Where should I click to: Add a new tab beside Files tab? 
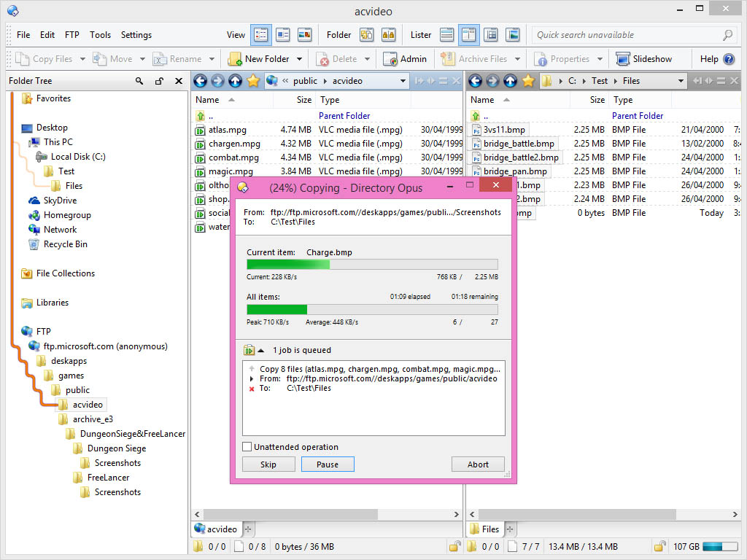510,529
